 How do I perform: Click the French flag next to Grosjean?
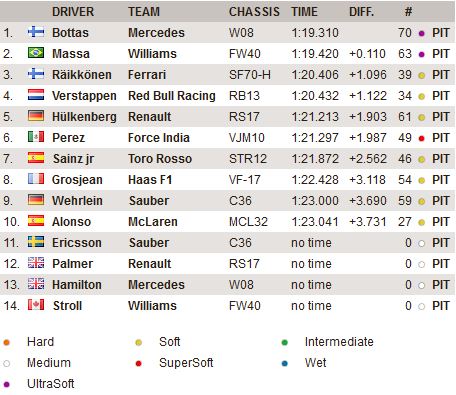click(x=36, y=179)
